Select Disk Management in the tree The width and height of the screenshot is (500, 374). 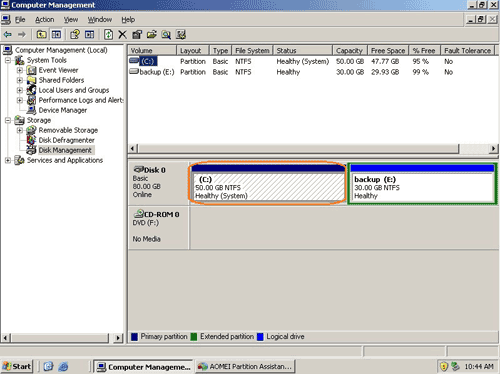click(65, 150)
